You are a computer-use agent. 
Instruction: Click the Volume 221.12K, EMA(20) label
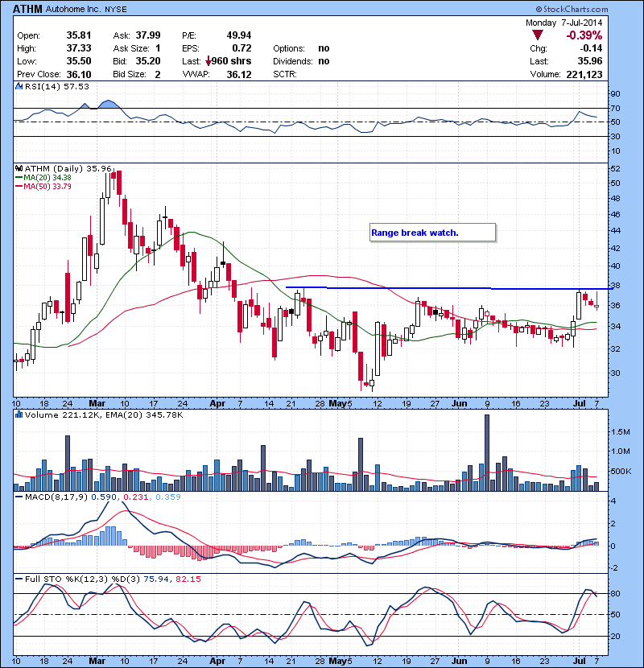coord(104,414)
